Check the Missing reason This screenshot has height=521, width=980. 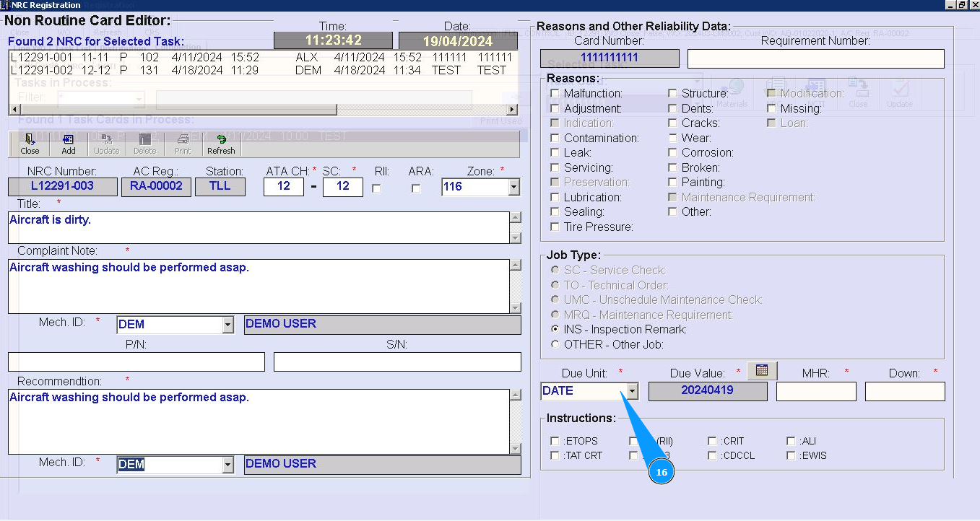click(x=771, y=108)
